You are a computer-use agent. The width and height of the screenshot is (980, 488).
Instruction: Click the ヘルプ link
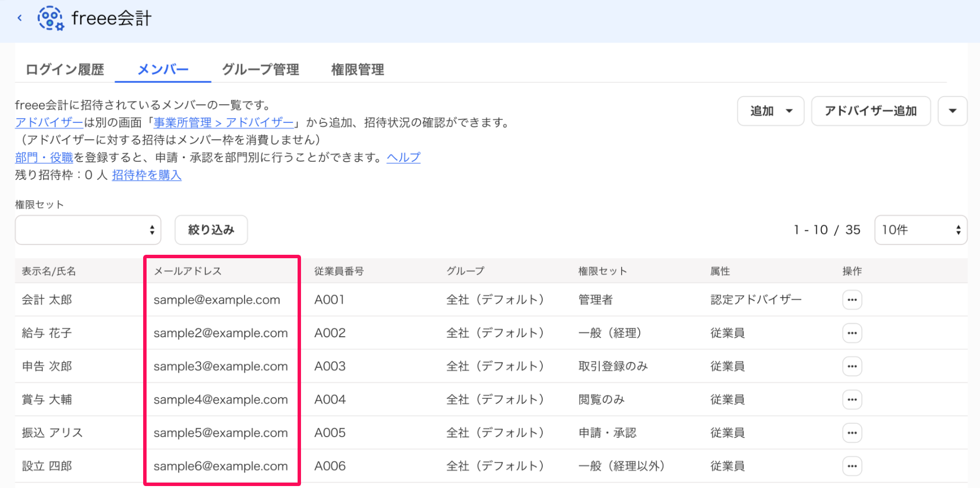point(403,157)
